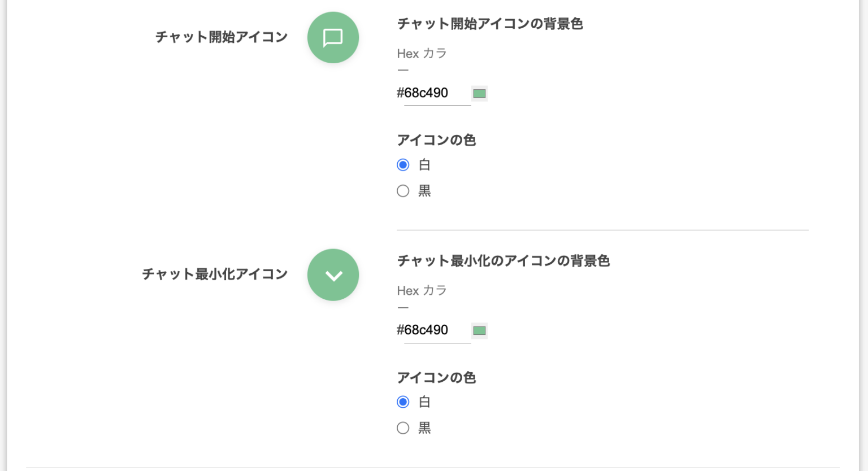Select 黒 for the chat start icon color

[403, 191]
